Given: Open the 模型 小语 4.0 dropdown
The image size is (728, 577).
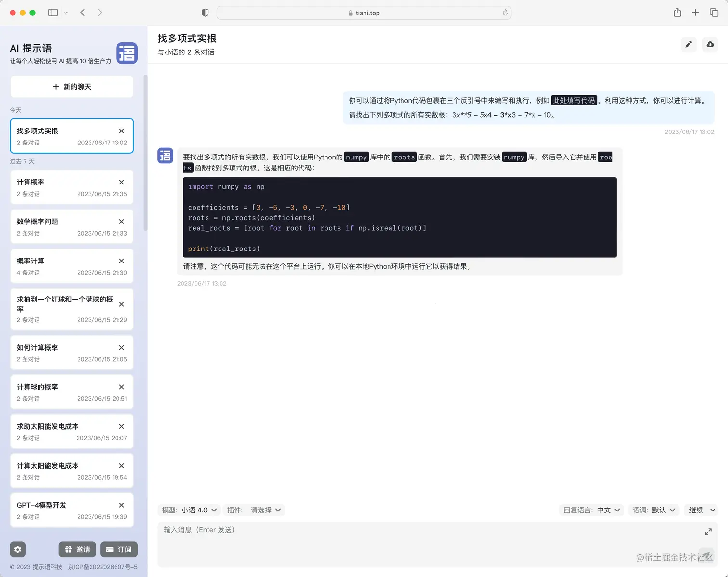Looking at the screenshot, I should (x=189, y=510).
